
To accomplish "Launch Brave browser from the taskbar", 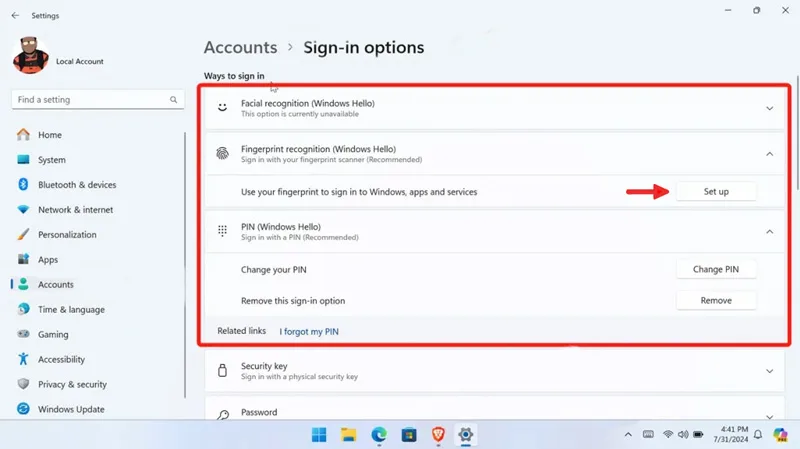I will pyautogui.click(x=438, y=435).
